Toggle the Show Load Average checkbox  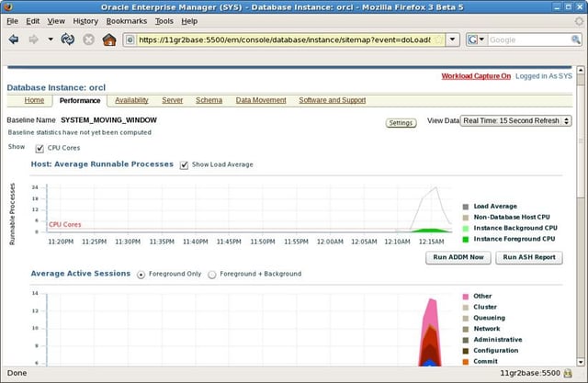[184, 165]
